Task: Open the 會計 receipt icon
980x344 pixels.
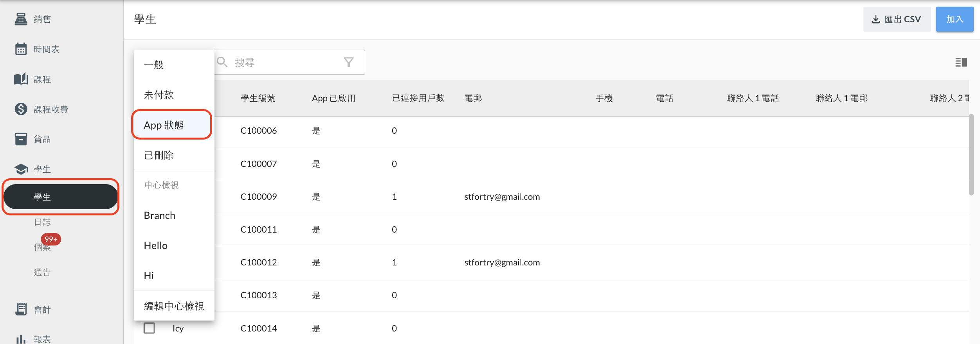Action: point(21,309)
